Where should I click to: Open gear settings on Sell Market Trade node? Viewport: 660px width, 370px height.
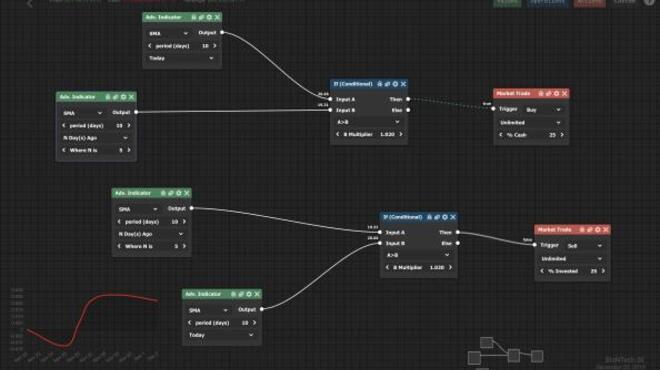coord(598,230)
